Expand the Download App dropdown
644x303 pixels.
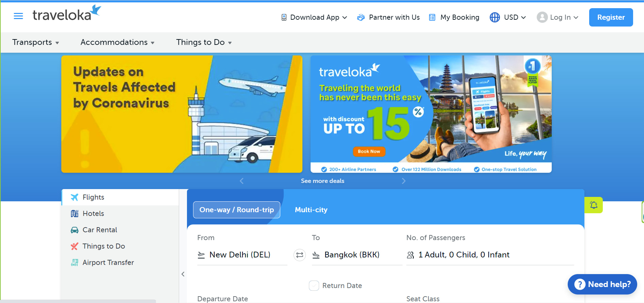coord(314,17)
